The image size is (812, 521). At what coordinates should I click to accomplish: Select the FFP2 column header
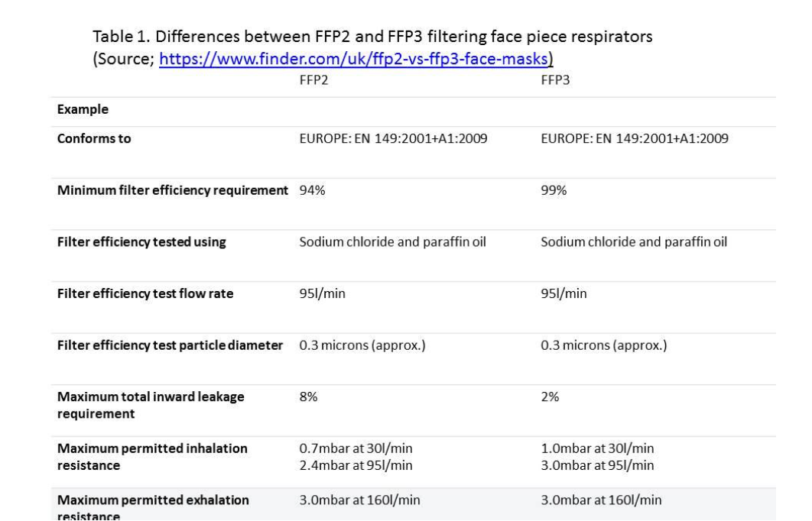(313, 80)
